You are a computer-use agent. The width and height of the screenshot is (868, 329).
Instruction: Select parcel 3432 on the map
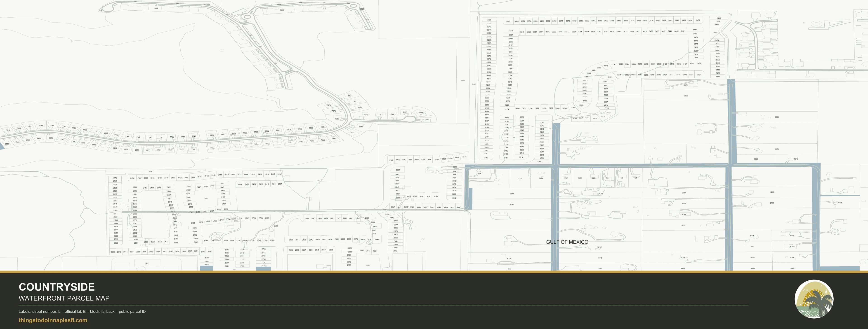click(718, 77)
